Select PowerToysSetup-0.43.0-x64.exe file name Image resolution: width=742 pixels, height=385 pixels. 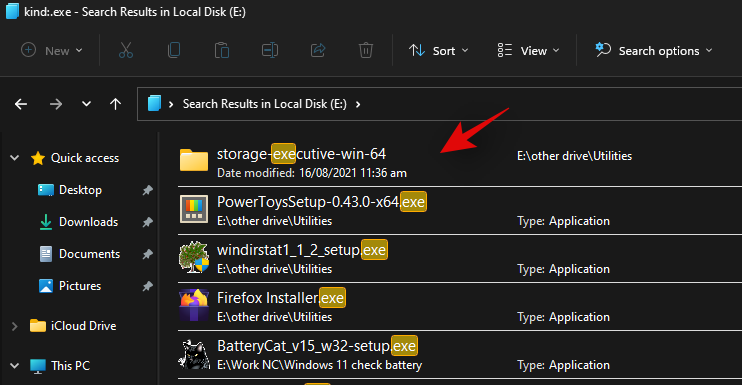point(321,202)
